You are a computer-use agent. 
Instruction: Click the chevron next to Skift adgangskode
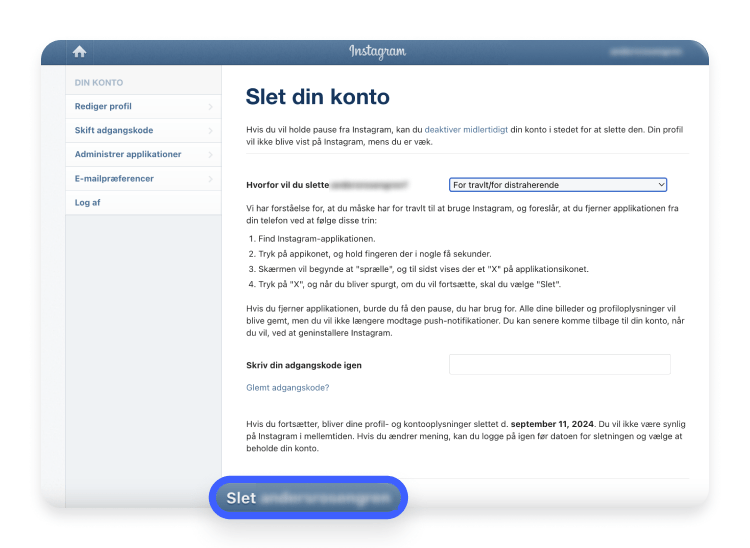coord(210,131)
